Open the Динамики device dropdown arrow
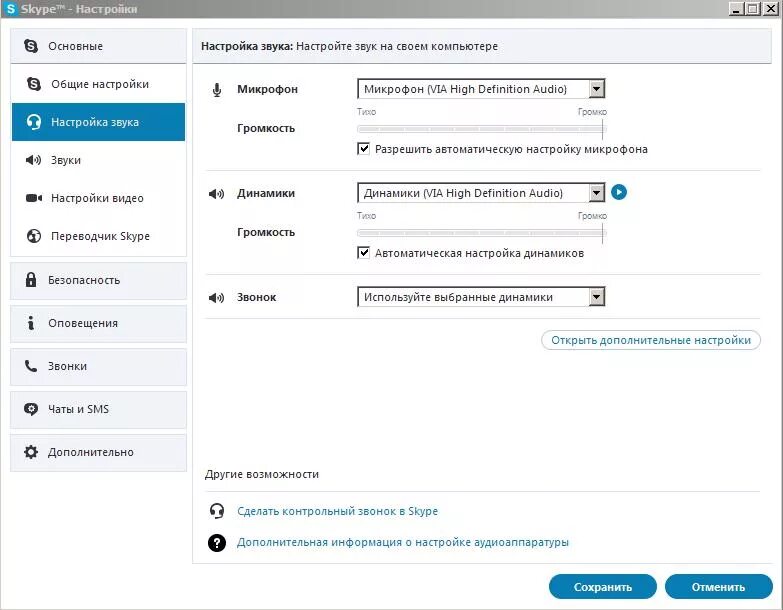 click(x=596, y=193)
